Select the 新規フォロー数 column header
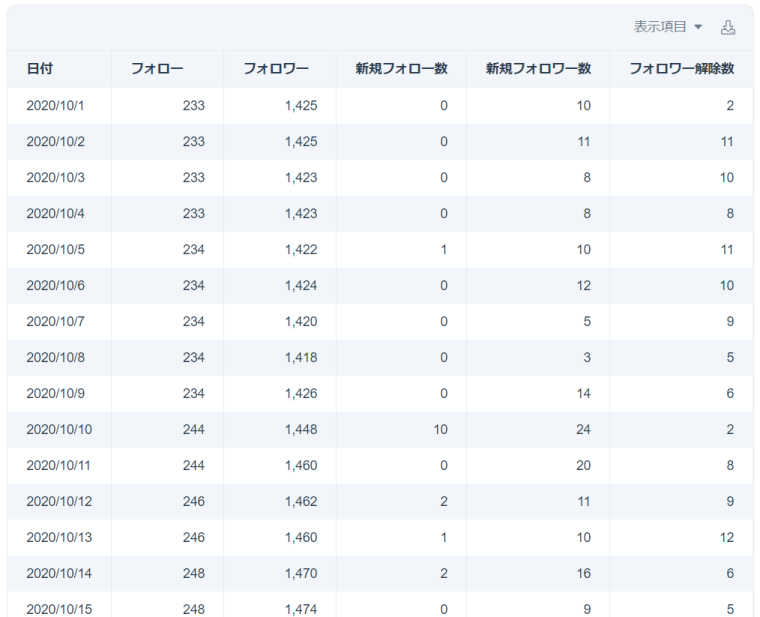 401,69
